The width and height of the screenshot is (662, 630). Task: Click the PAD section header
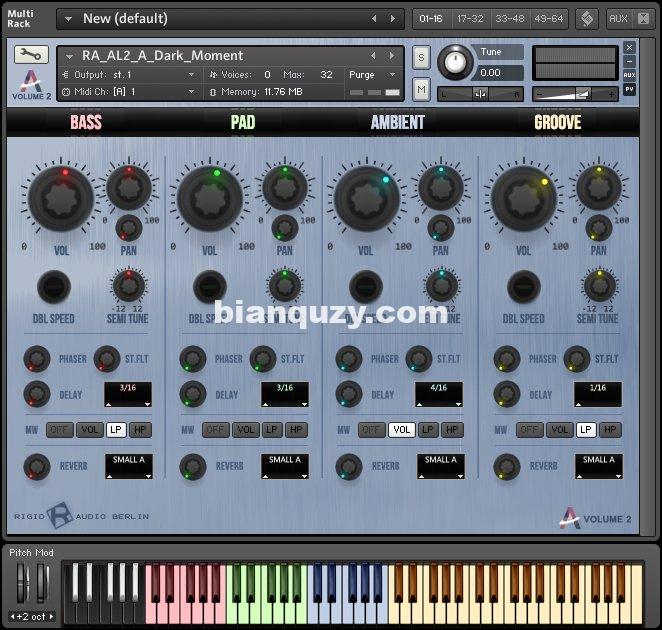(x=243, y=122)
